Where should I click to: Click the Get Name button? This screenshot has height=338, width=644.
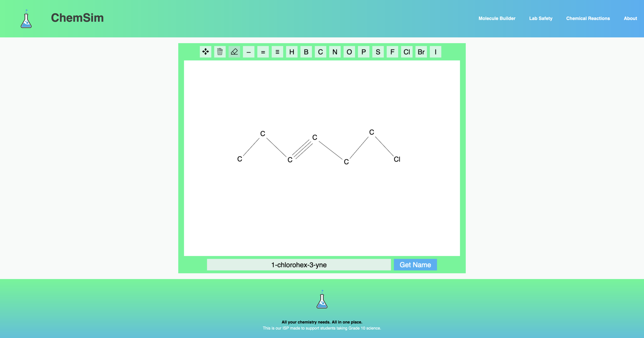(415, 265)
